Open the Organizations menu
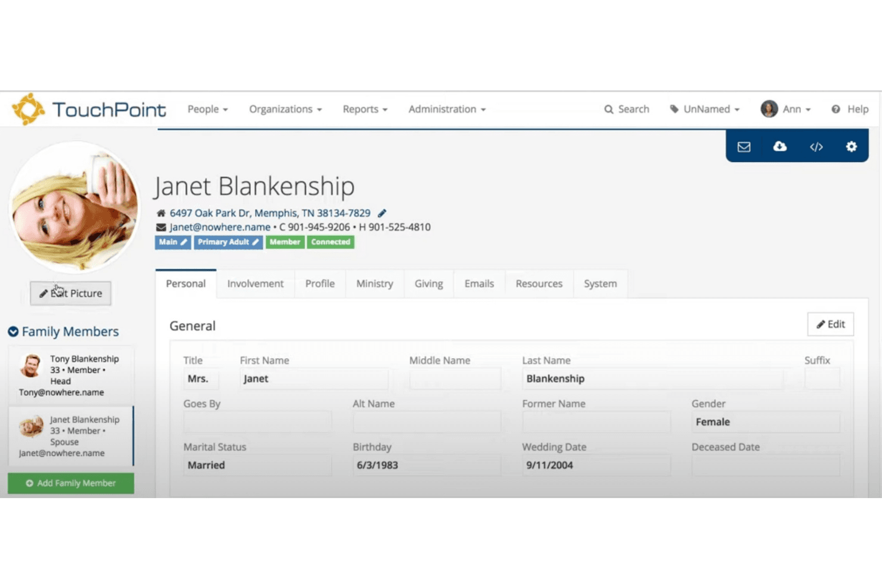The image size is (882, 588). point(285,110)
